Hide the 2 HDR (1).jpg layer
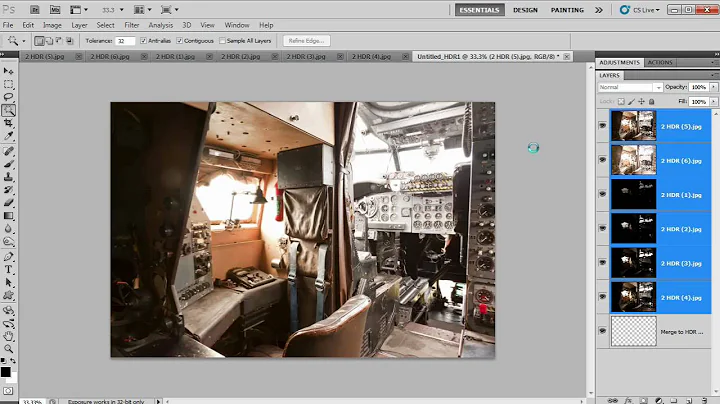This screenshot has width=720, height=404. click(602, 194)
